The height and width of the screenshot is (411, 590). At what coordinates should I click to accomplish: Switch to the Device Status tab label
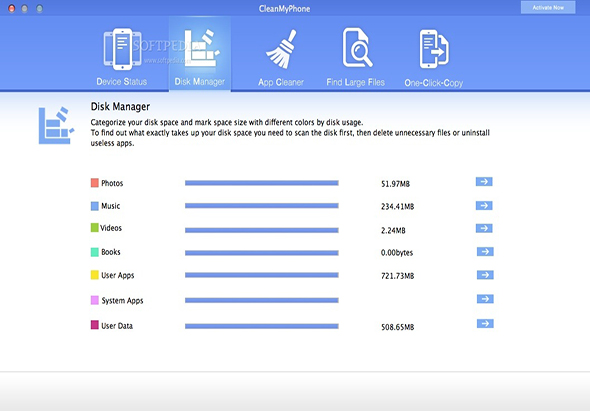(122, 82)
